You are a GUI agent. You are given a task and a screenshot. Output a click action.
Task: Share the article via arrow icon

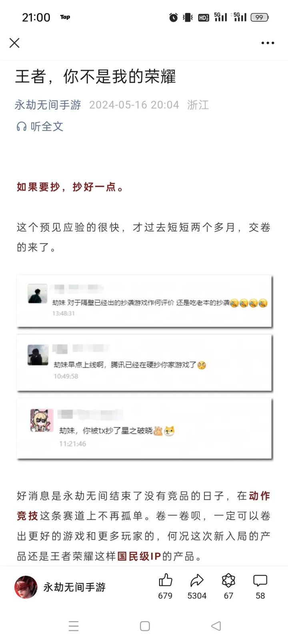tap(197, 580)
